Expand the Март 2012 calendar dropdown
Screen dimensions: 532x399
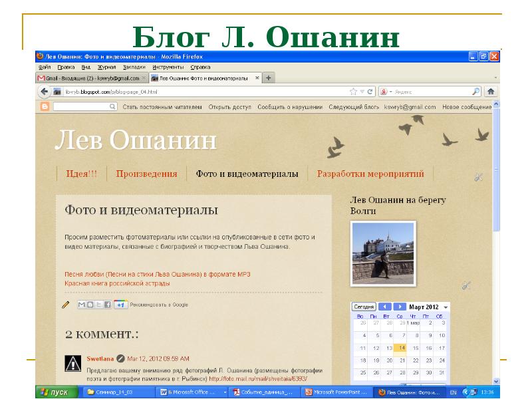coord(446,307)
